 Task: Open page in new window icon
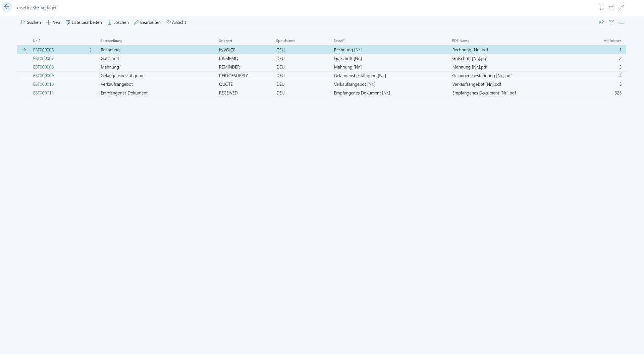click(611, 7)
